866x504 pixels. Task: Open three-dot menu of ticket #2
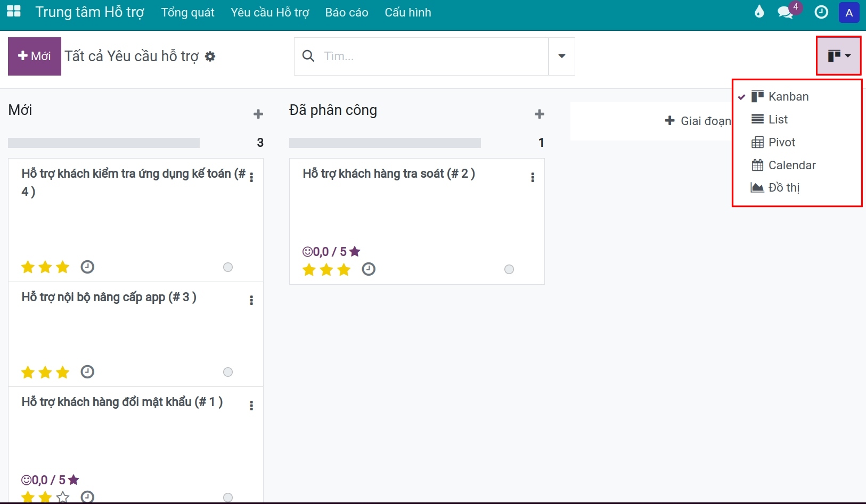point(533,177)
